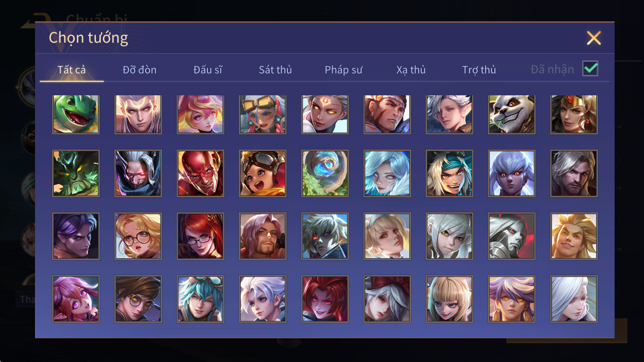Screen dimensions: 644x362
Task: Toggle the Đã nhận checkbox
Action: tap(590, 69)
